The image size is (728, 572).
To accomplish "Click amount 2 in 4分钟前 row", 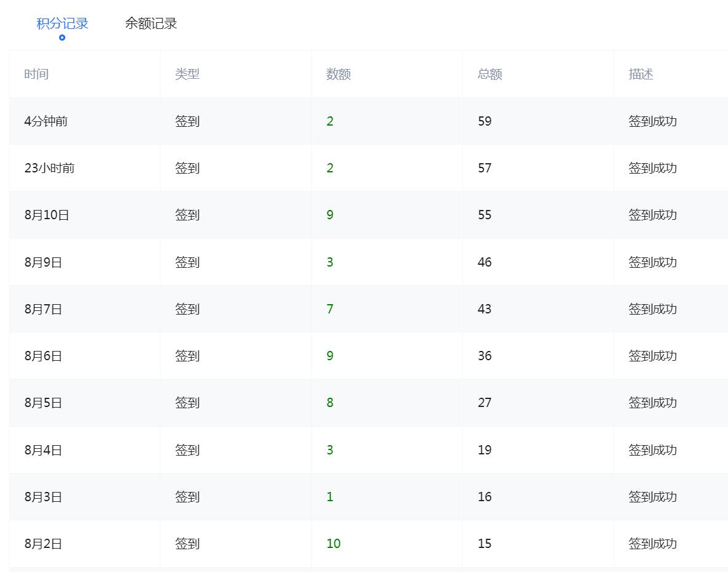I will tap(330, 121).
